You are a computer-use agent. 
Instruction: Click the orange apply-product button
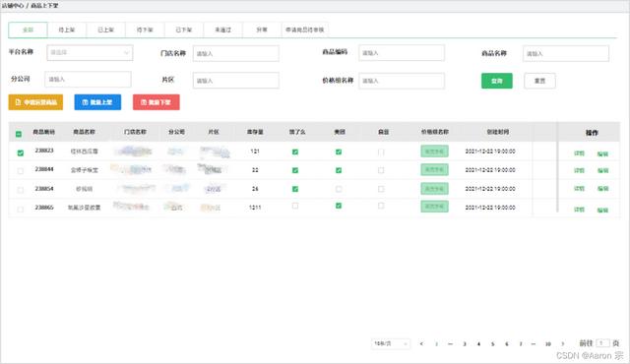pyautogui.click(x=35, y=102)
